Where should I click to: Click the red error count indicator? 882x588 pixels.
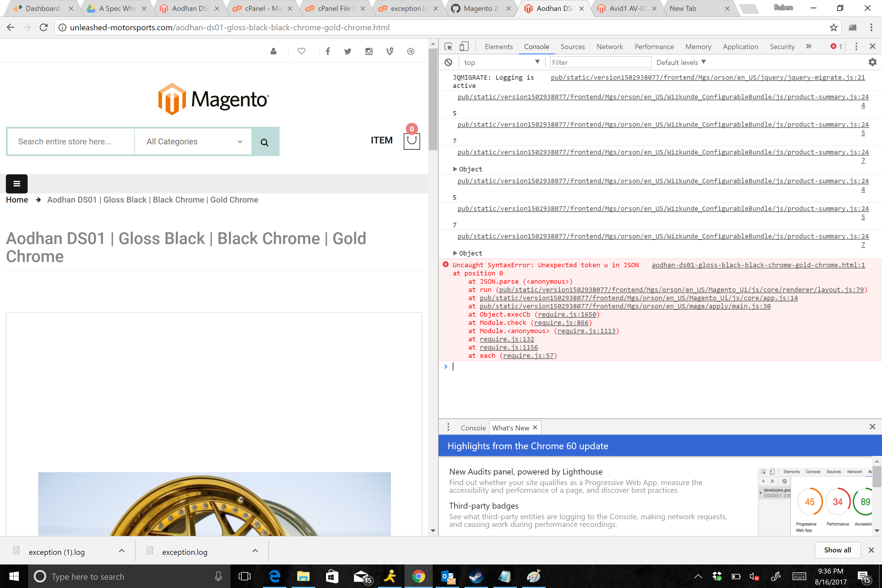tap(836, 46)
